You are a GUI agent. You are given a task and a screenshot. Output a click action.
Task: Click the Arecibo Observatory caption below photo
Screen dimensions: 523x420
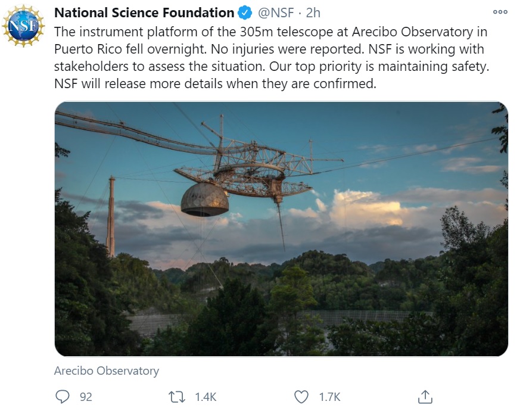click(107, 371)
